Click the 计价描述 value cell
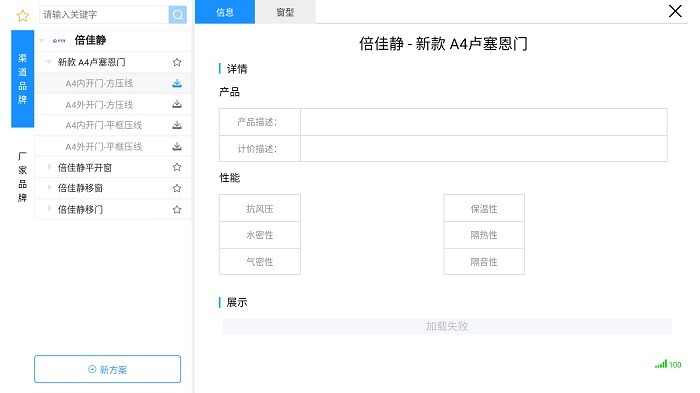The width and height of the screenshot is (700, 393). tap(484, 149)
